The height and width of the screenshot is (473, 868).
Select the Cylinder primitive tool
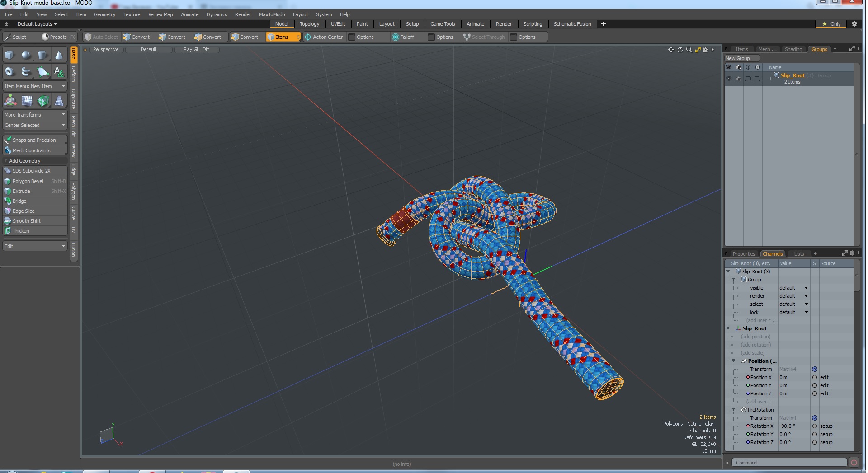click(x=42, y=55)
